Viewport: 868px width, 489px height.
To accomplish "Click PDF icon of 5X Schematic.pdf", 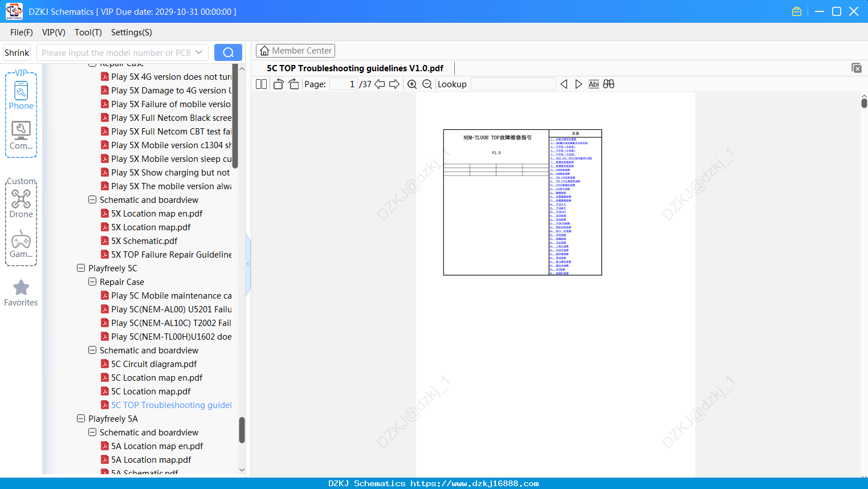I will pos(105,241).
